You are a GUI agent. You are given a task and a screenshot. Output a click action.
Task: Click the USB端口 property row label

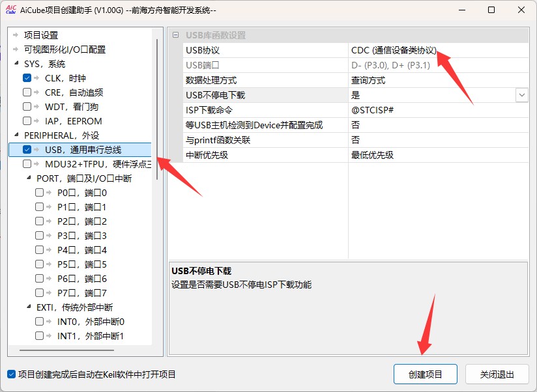click(x=203, y=65)
